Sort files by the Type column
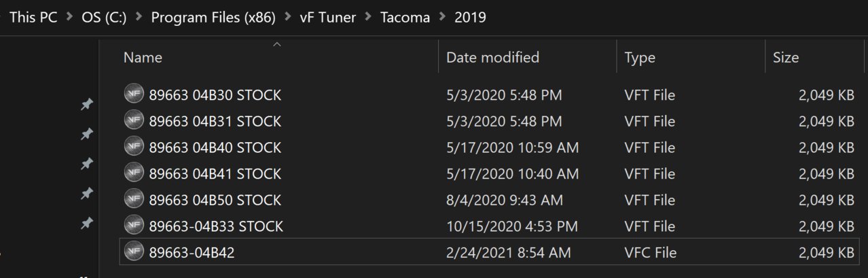The height and width of the screenshot is (278, 868). (640, 58)
